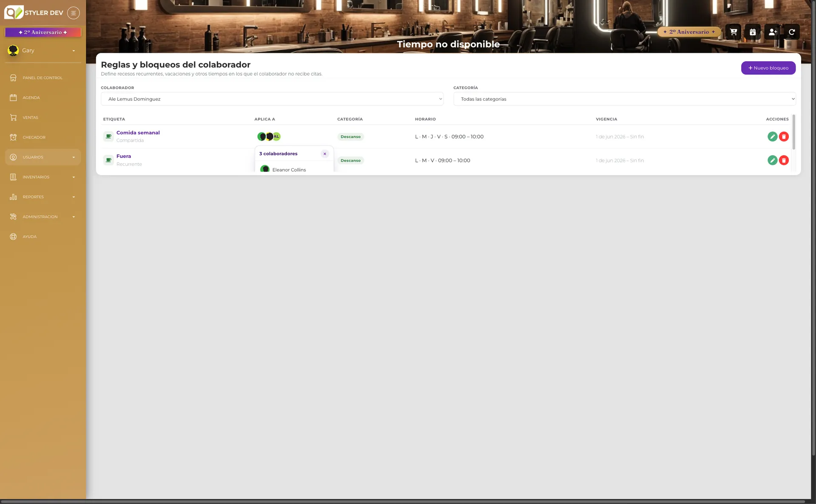Click the coffee cup icon for Fuera

(x=108, y=160)
